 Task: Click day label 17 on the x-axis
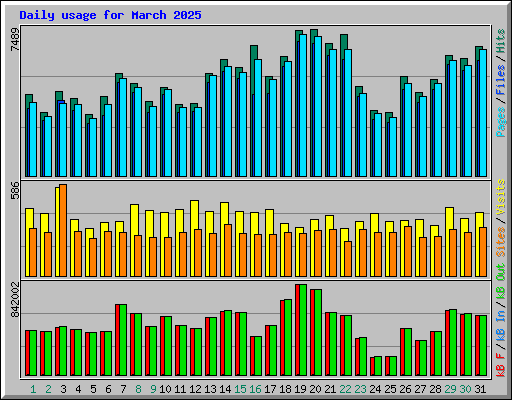coord(270,389)
